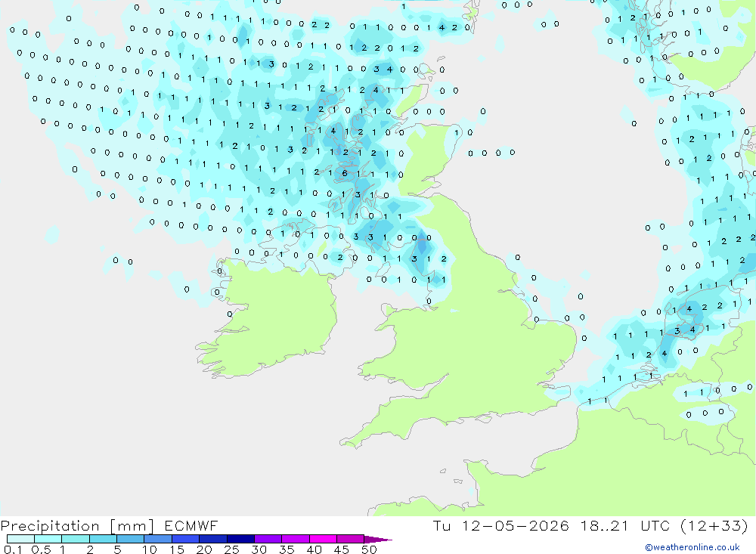Image resolution: width=756 pixels, height=554 pixels.
Task: Click the 'Precipitation [mm]' title text
Action: tap(77, 525)
